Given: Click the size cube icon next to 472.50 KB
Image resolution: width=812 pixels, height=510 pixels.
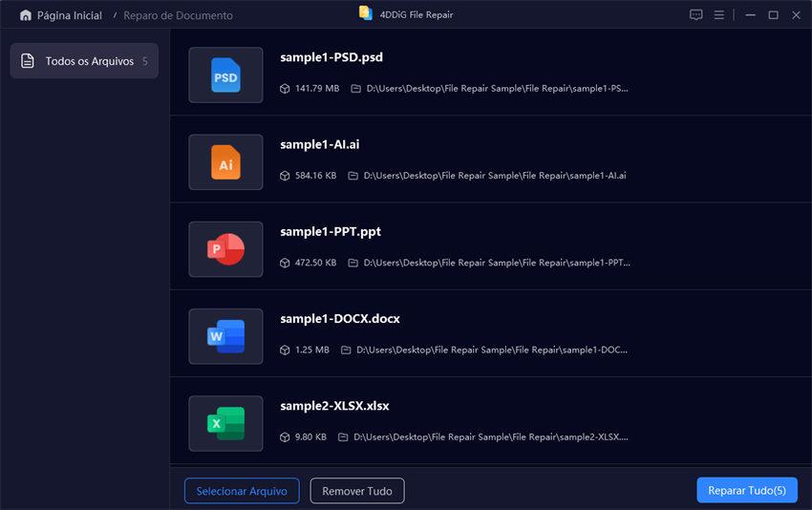Looking at the screenshot, I should [285, 263].
